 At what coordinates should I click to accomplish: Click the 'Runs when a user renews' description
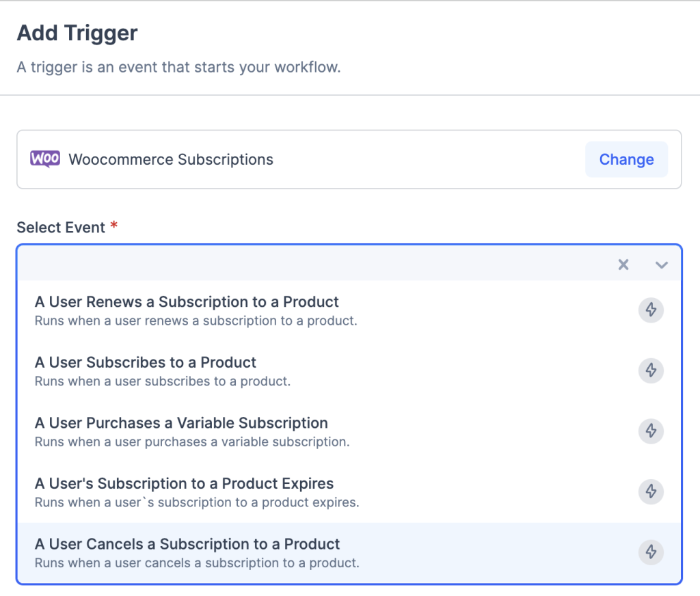(x=196, y=321)
